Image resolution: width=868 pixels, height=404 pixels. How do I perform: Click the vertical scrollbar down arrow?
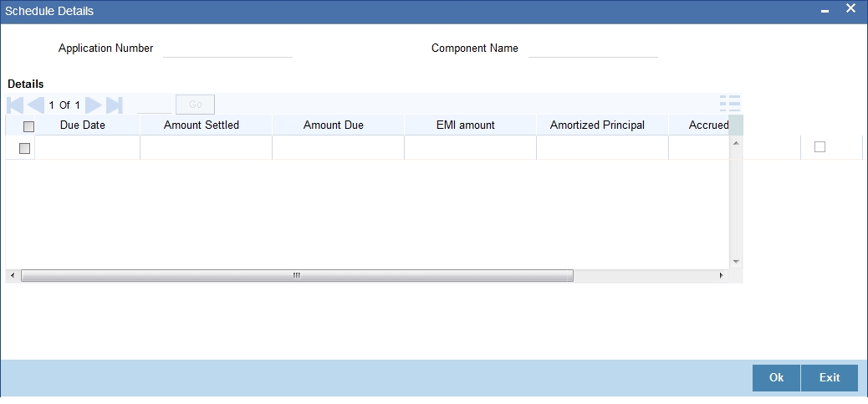736,262
